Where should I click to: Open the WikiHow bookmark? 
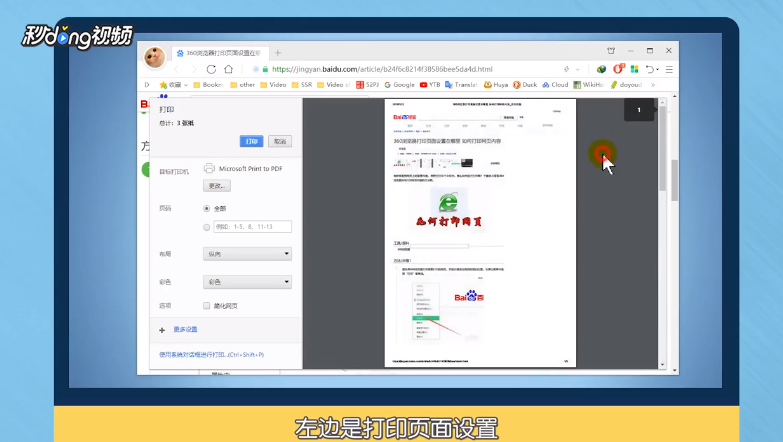[588, 85]
